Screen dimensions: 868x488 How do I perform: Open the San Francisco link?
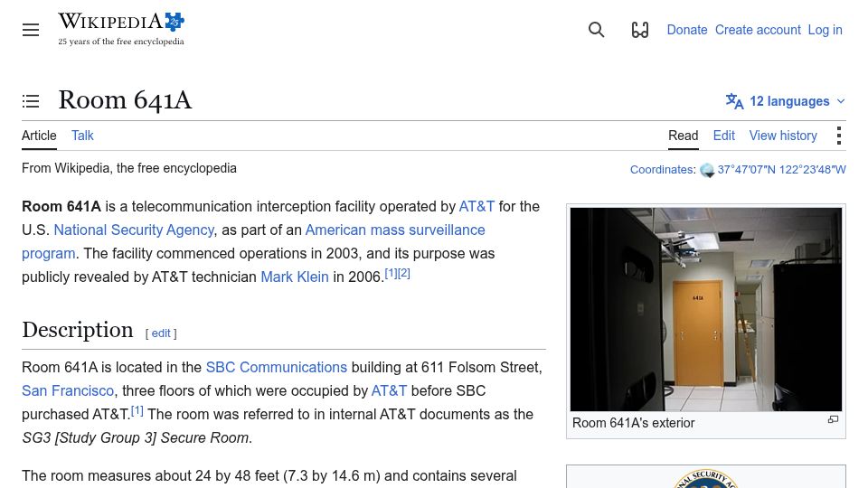[68, 390]
